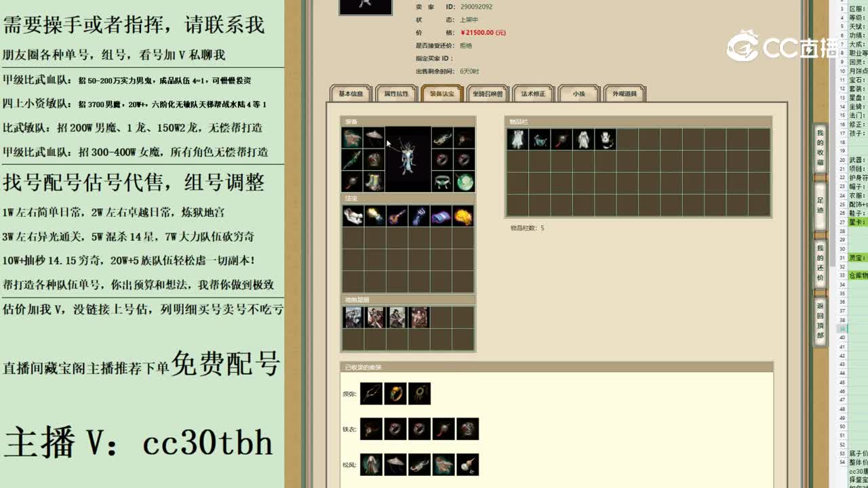Select the green jade orb equipment slot
Image resolution: width=868 pixels, height=488 pixels.
point(464,182)
